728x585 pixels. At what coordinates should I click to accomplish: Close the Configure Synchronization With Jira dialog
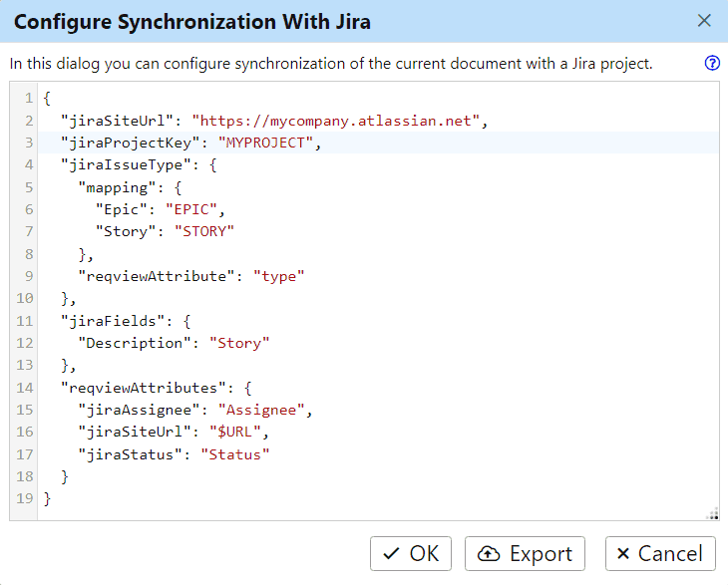(x=704, y=21)
